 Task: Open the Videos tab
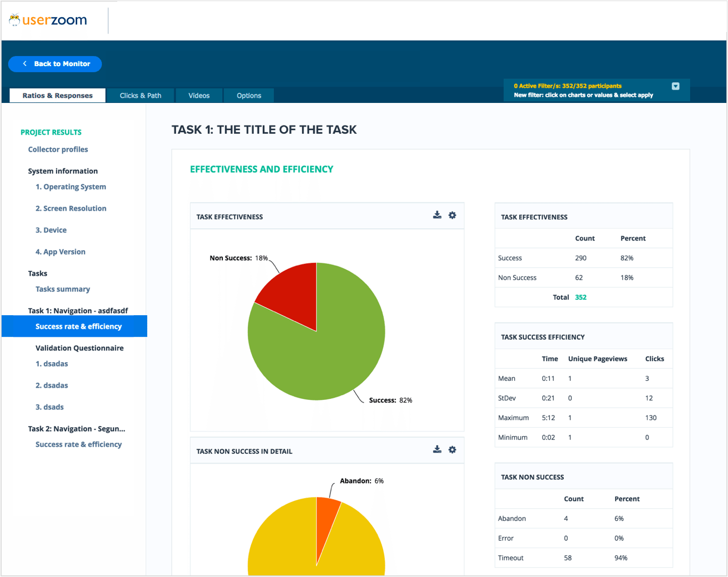point(199,95)
